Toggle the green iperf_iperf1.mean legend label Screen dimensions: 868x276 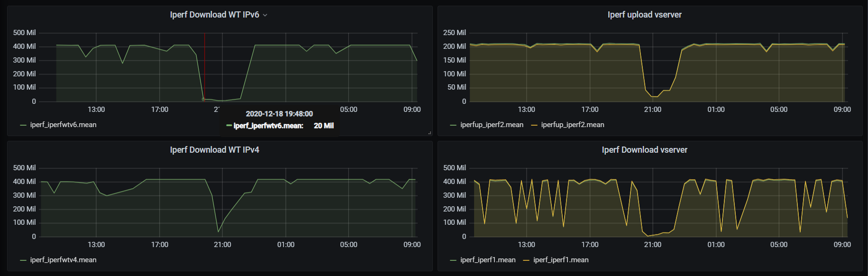488,260
